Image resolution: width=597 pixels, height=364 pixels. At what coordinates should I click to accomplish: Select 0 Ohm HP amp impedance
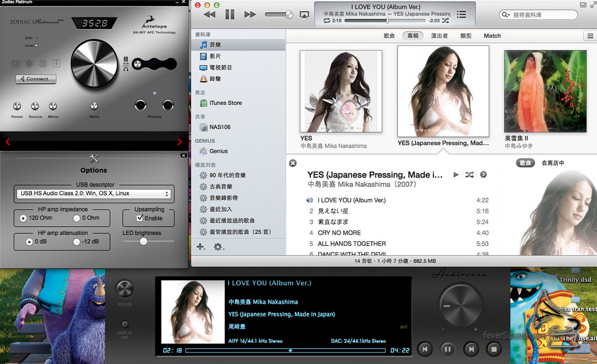[x=76, y=218]
